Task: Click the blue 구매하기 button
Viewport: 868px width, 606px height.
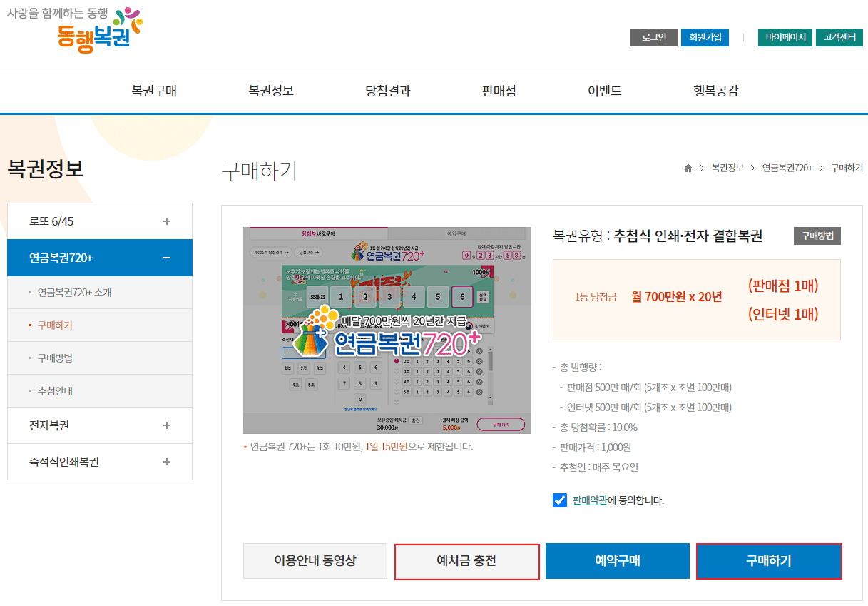Action: click(769, 561)
